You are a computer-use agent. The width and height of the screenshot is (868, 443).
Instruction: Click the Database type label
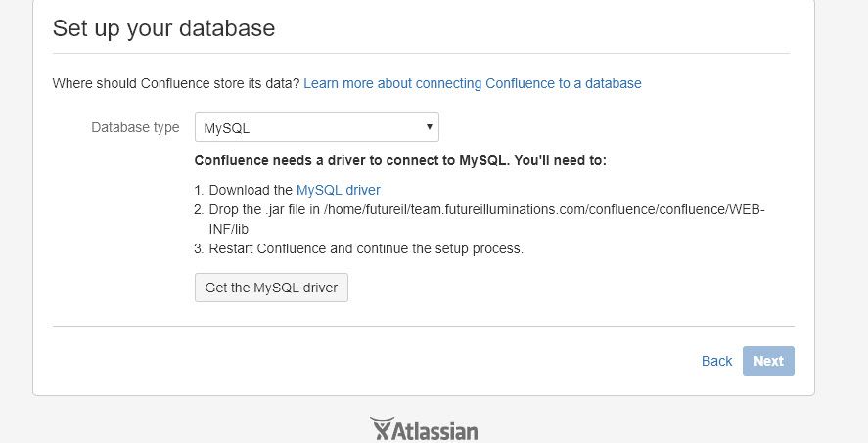click(x=135, y=128)
